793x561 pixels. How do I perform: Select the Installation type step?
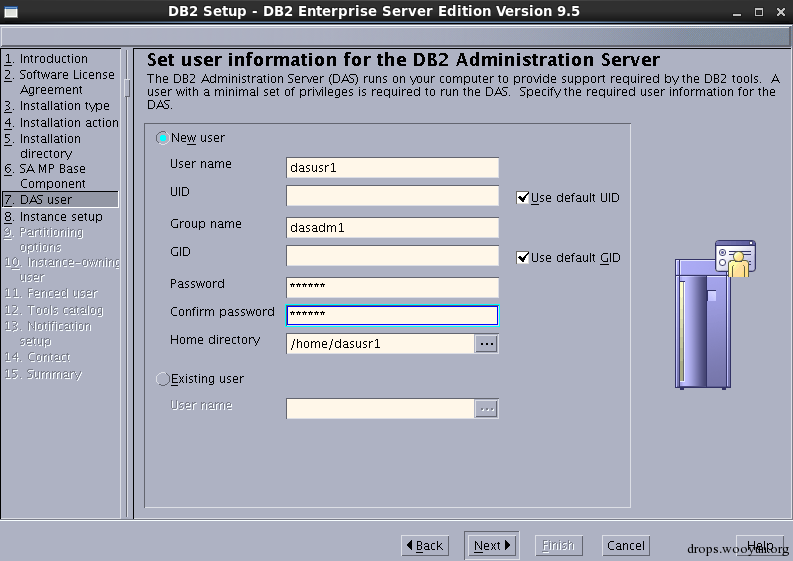pos(57,106)
